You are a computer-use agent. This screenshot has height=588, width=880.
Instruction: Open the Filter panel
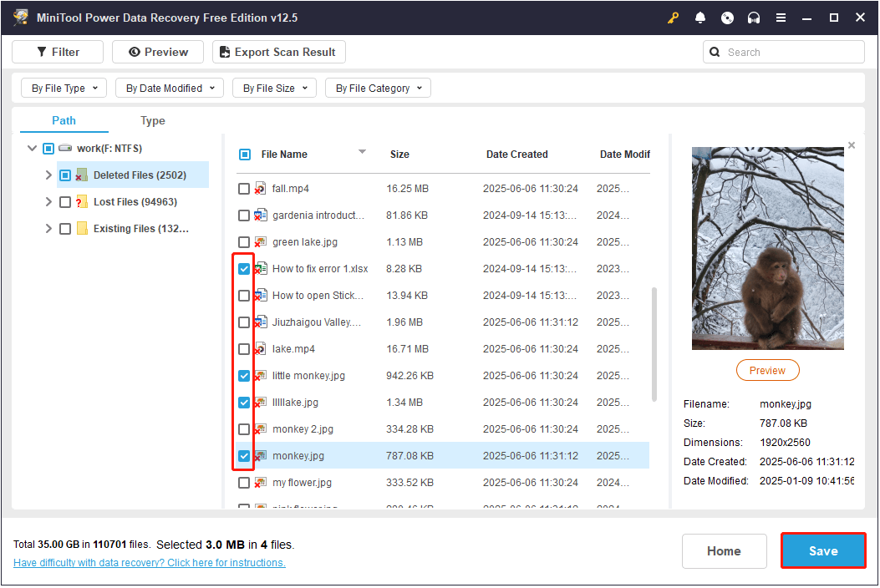click(x=57, y=51)
